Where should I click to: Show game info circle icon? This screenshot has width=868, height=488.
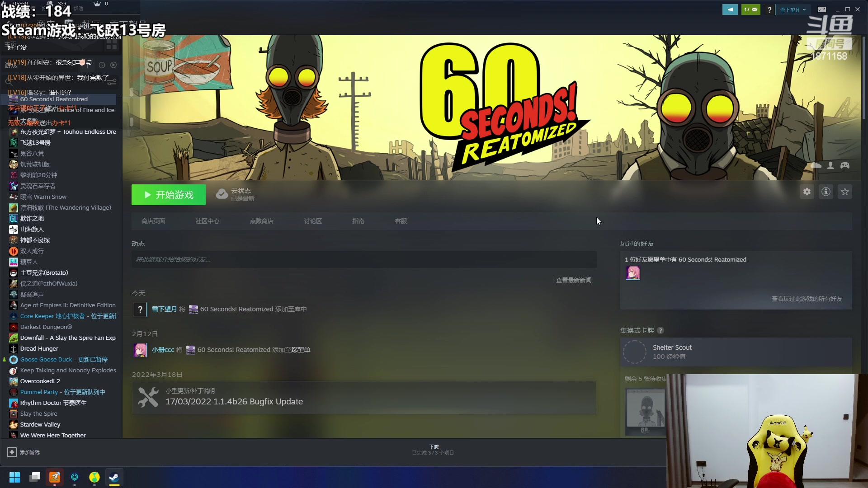pos(826,192)
